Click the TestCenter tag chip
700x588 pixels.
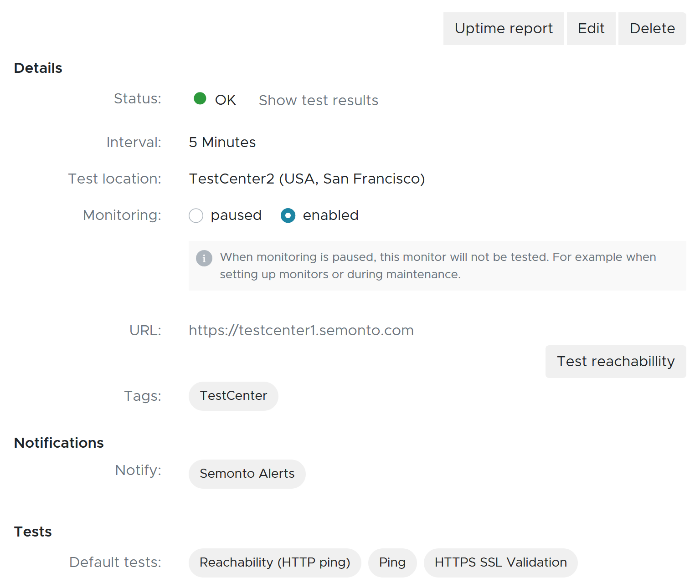(x=233, y=396)
